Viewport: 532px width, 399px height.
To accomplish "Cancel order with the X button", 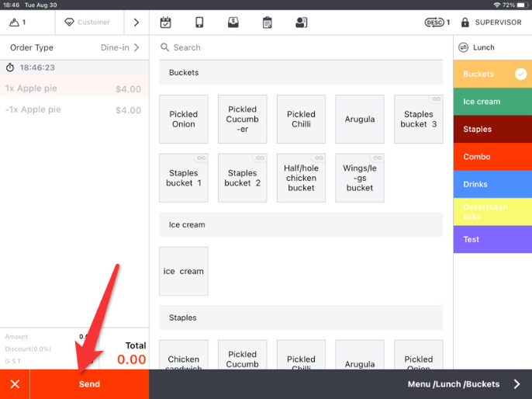I will (x=15, y=384).
